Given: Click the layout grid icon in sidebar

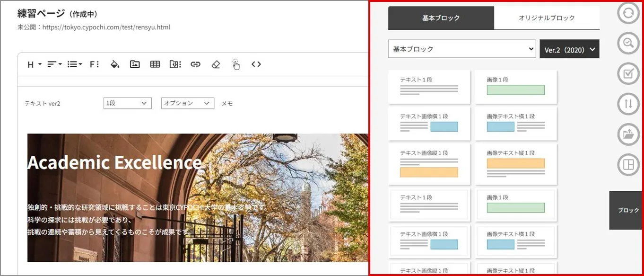Looking at the screenshot, I should (x=628, y=165).
